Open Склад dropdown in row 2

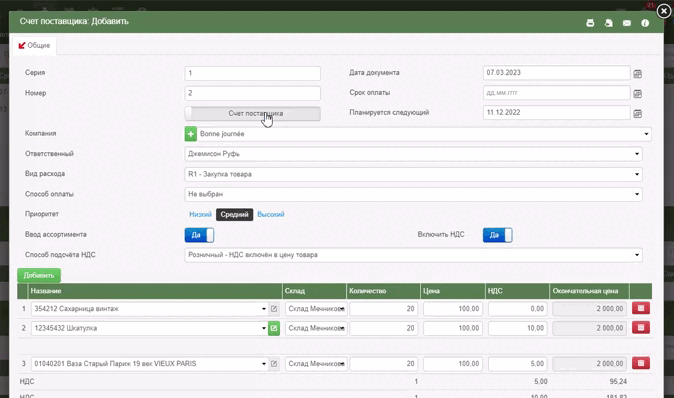[316, 328]
